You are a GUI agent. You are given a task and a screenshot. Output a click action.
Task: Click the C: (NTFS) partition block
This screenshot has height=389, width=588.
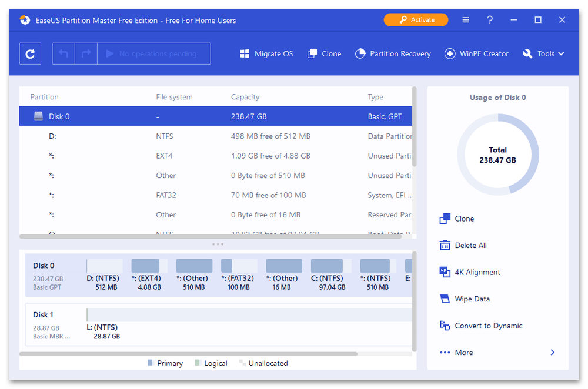click(x=326, y=273)
